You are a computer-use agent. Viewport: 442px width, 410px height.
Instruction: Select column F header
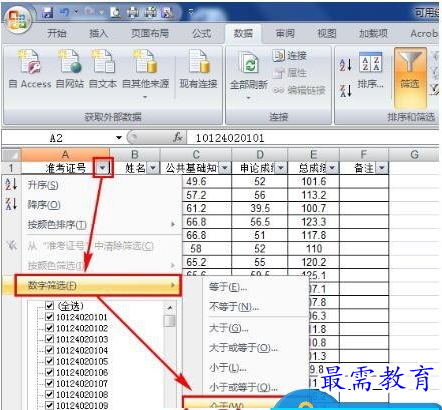point(364,155)
